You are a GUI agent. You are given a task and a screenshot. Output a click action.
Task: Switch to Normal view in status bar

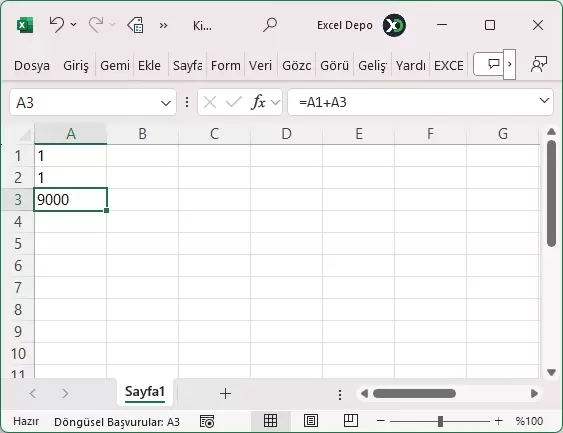270,421
